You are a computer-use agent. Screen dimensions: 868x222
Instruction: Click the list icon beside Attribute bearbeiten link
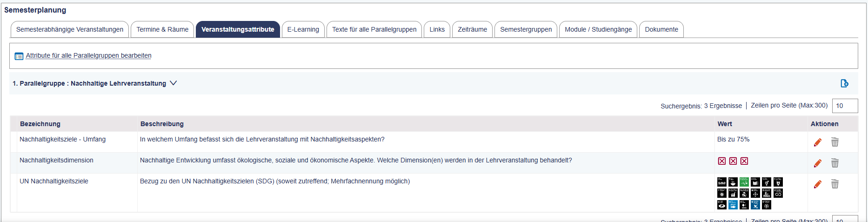pyautogui.click(x=19, y=56)
